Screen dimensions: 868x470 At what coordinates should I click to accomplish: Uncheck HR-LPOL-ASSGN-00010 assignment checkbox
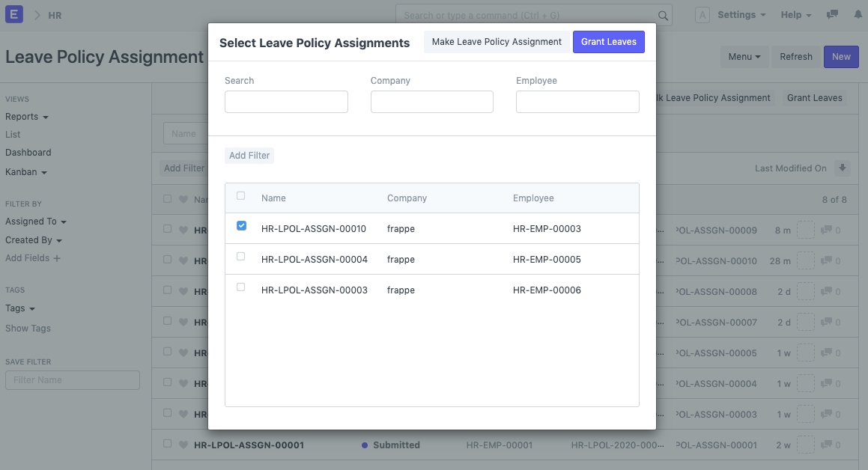(241, 226)
